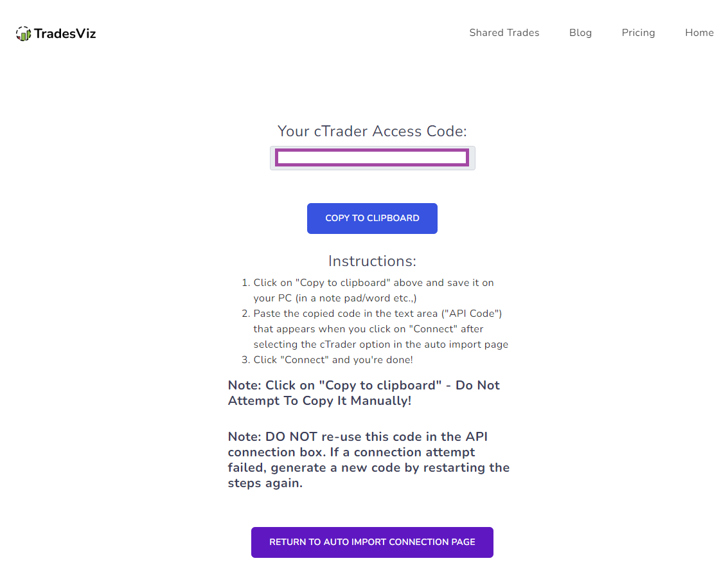The width and height of the screenshot is (728, 572).
Task: Return to auto import connection page
Action: click(372, 542)
